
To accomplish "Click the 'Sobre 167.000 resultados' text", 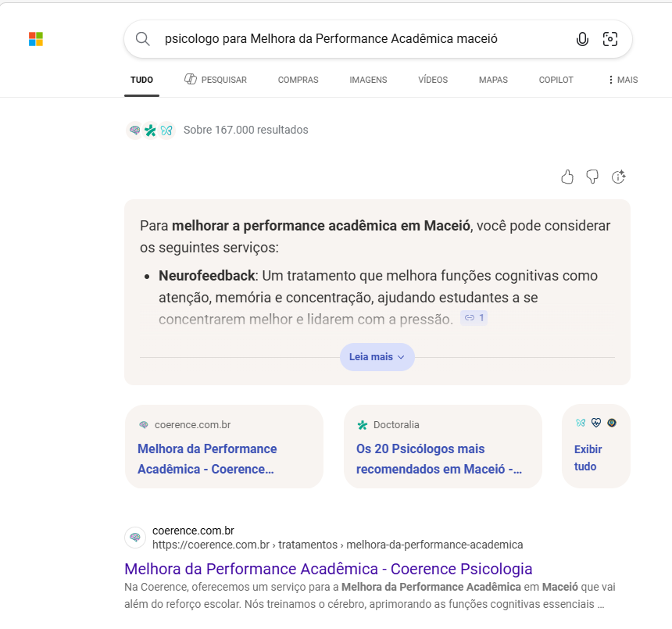I will pos(245,130).
